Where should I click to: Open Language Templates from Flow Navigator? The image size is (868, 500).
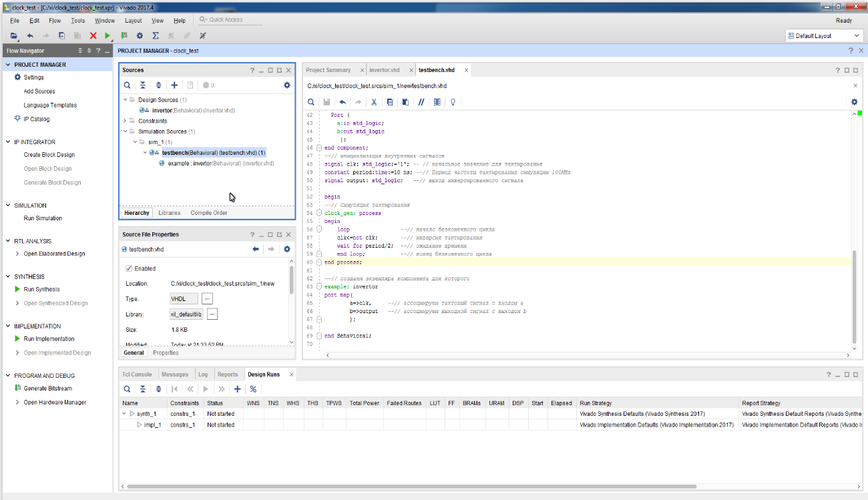click(x=50, y=105)
